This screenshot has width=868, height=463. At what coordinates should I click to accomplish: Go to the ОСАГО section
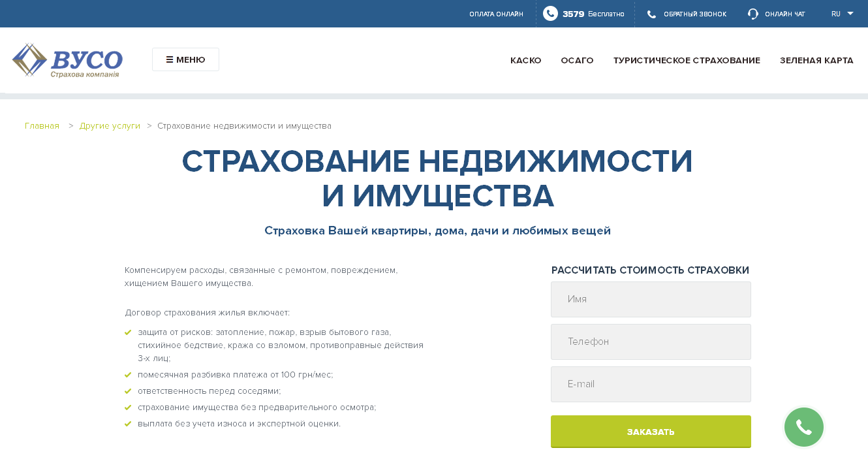(x=577, y=60)
